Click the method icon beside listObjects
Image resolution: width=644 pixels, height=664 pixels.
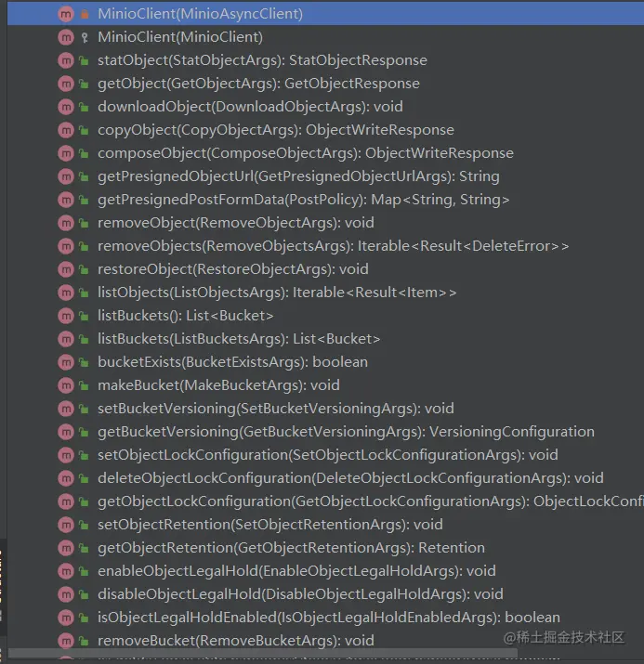pos(66,293)
